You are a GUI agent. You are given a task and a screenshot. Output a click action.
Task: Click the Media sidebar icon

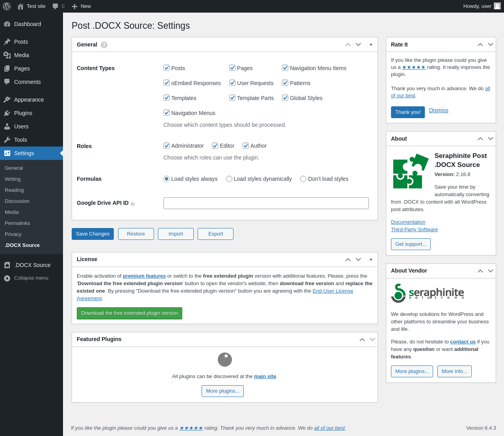pos(7,55)
